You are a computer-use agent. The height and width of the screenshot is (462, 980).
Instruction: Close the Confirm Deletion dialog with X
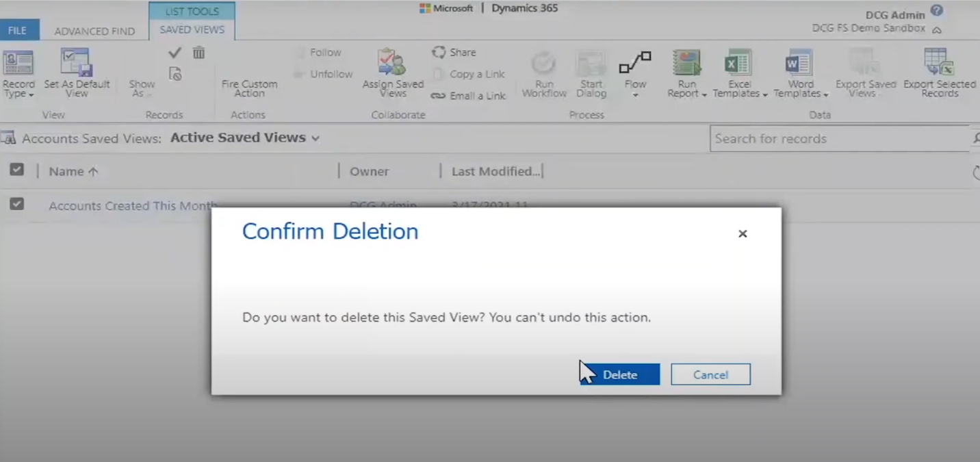[x=743, y=233]
